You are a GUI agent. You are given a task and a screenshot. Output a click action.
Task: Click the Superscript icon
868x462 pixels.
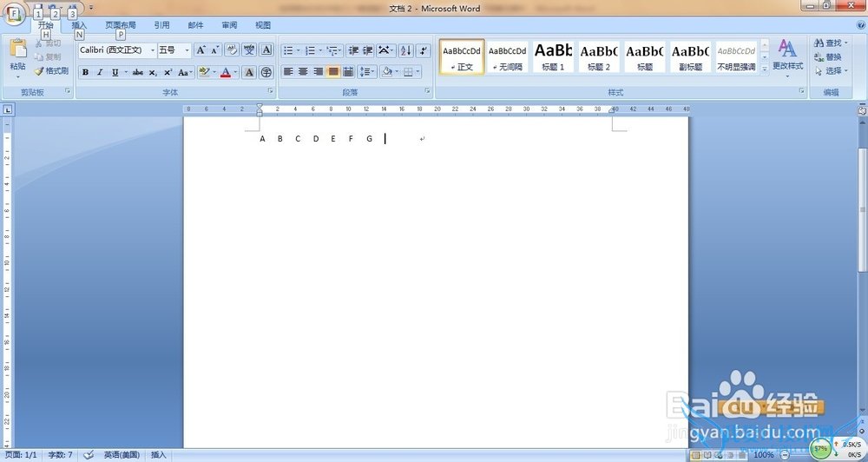click(168, 73)
